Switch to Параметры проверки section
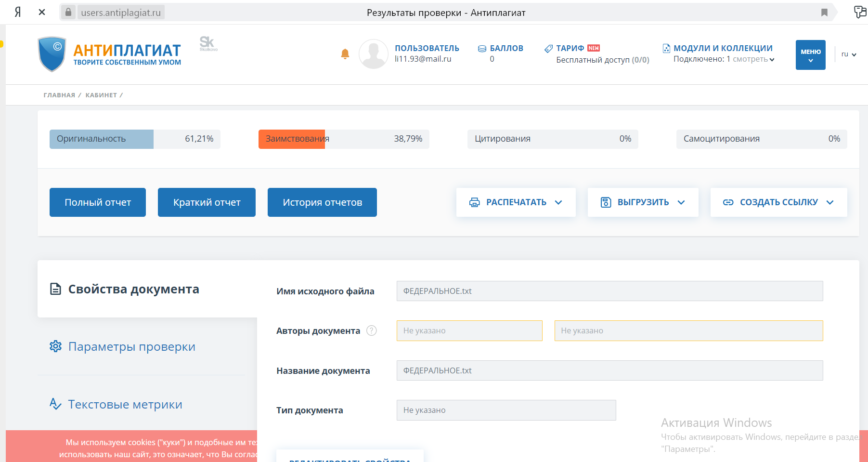Screen dimensions: 868x462 coord(131,346)
